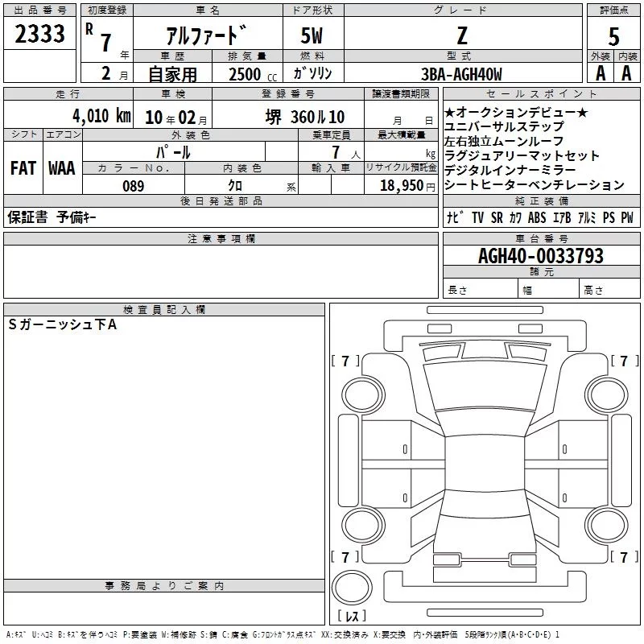Click lot number 2333
Screen dimensions: 644x644
coord(39,34)
